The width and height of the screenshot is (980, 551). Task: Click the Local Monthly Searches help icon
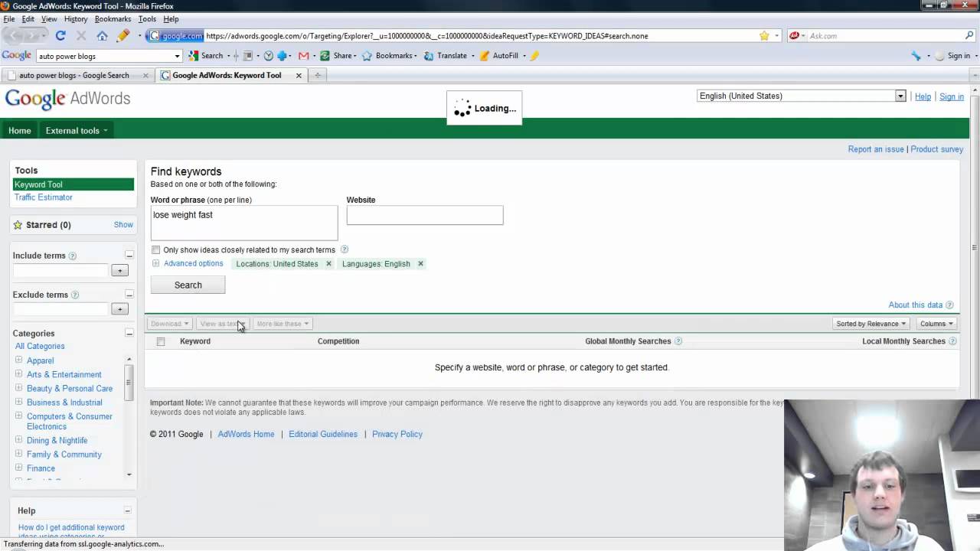tap(952, 341)
